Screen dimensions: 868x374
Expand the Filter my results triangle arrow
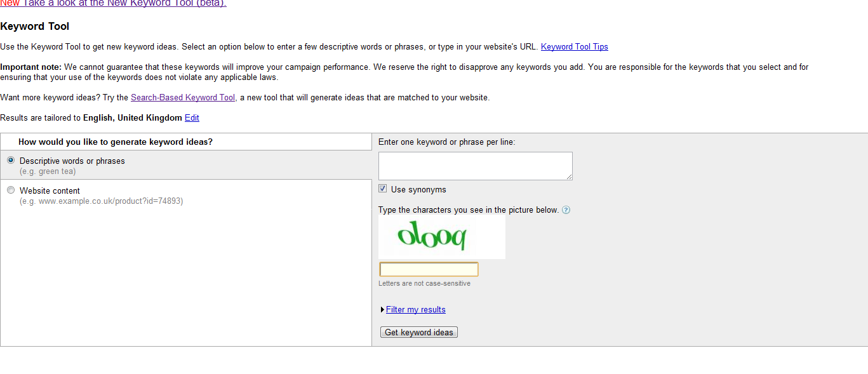tap(382, 310)
